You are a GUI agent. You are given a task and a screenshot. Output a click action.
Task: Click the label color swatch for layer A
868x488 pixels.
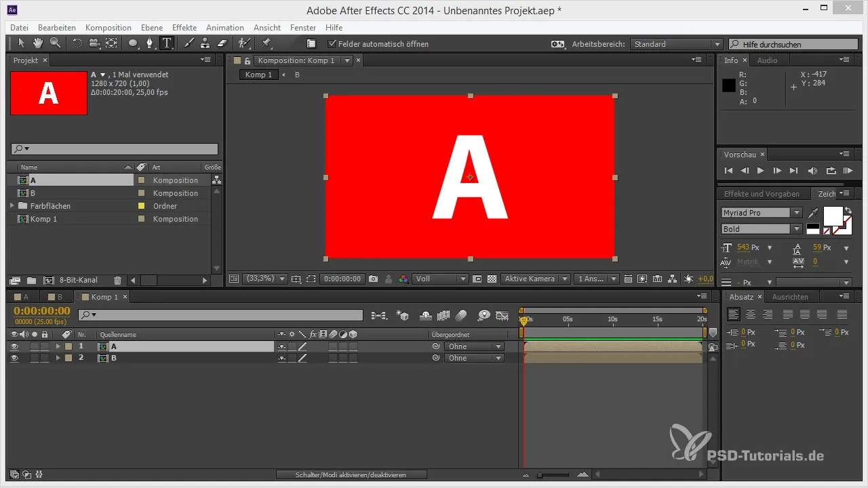pyautogui.click(x=68, y=346)
